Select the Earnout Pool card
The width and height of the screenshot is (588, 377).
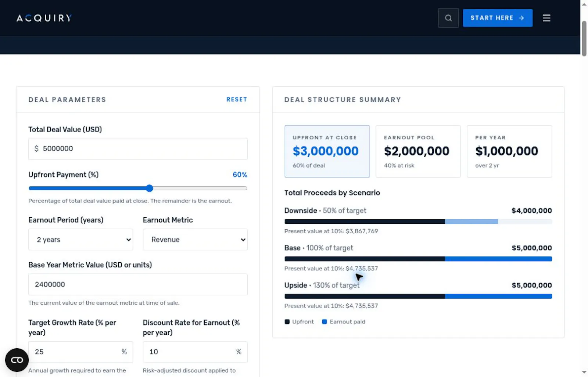(418, 151)
